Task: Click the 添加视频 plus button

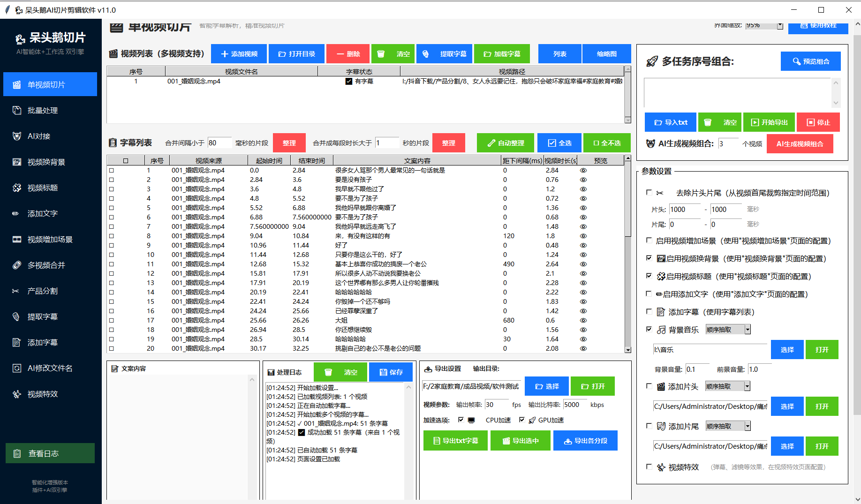Action: click(239, 54)
